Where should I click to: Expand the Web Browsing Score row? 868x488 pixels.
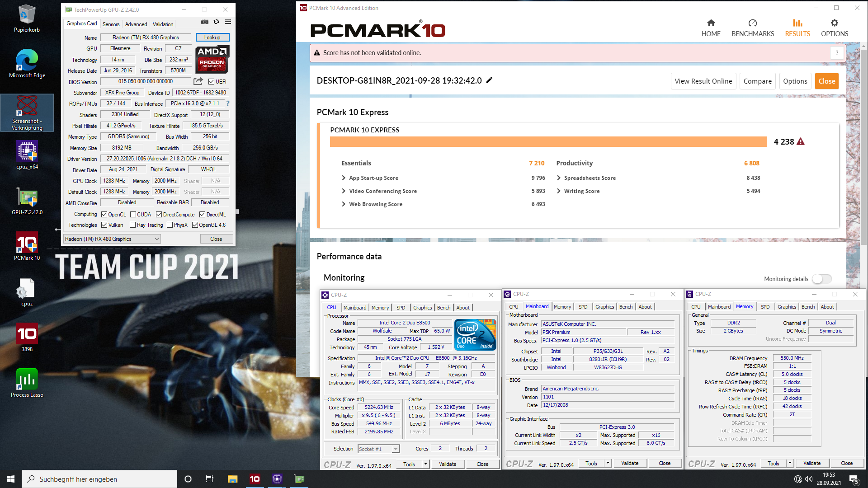[x=344, y=204]
